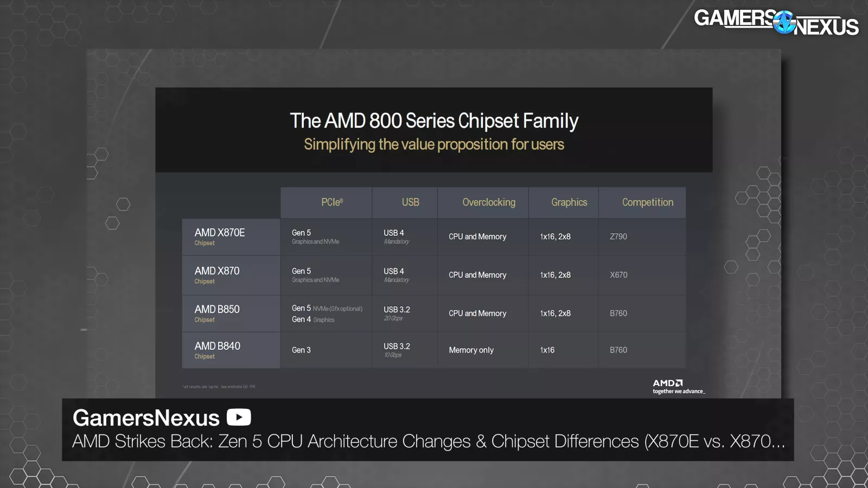Click the YouTube play icon beside GamersNexus
The width and height of the screenshot is (868, 488).
coord(239,417)
